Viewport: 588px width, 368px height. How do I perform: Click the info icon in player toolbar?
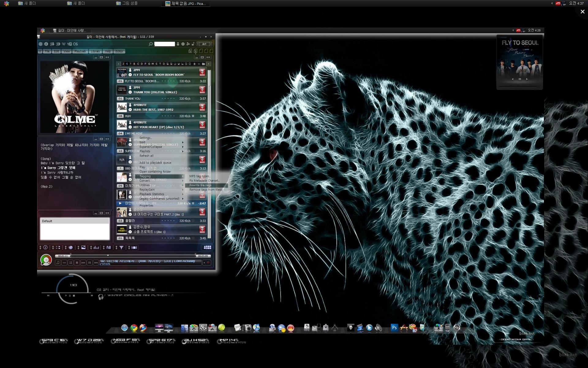46,44
